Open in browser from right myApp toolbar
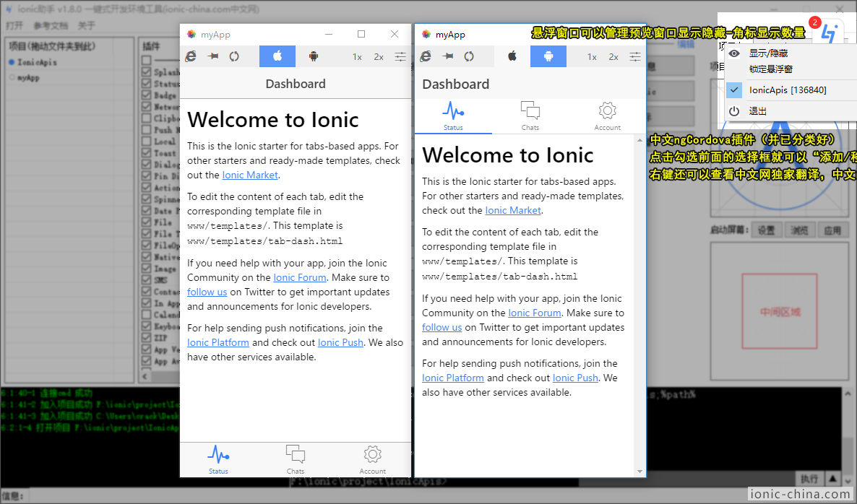This screenshot has height=504, width=857. tap(426, 56)
